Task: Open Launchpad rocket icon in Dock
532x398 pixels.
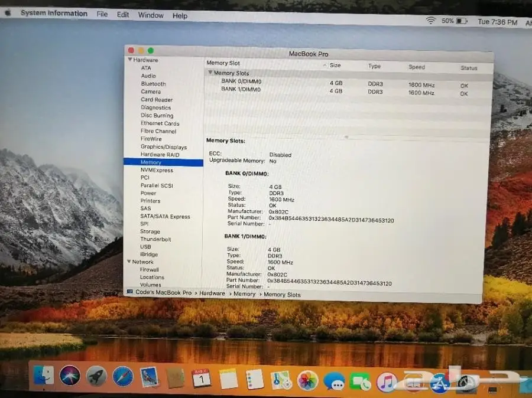Action: (x=96, y=376)
